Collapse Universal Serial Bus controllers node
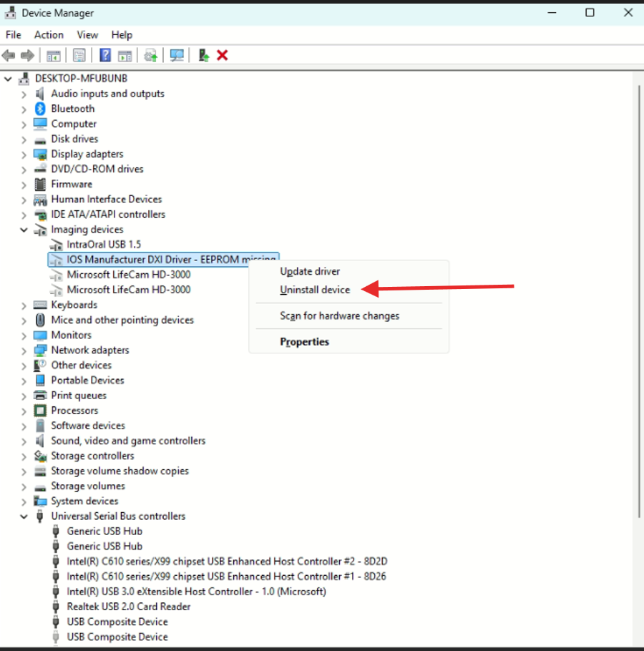The width and height of the screenshot is (644, 651). tap(24, 517)
